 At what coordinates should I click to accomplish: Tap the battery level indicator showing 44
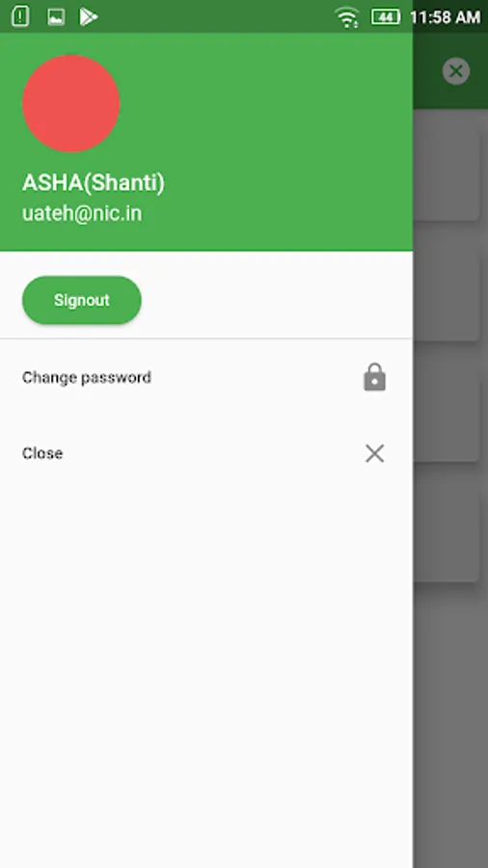[386, 17]
